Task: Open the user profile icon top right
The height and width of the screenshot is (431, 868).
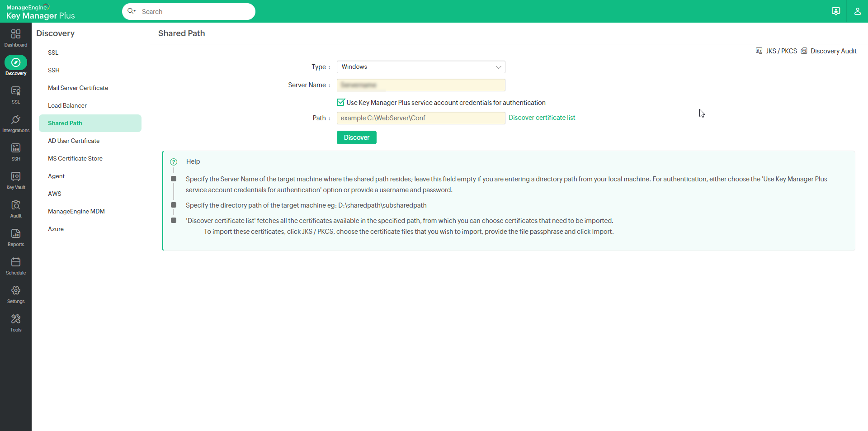Action: 858,11
